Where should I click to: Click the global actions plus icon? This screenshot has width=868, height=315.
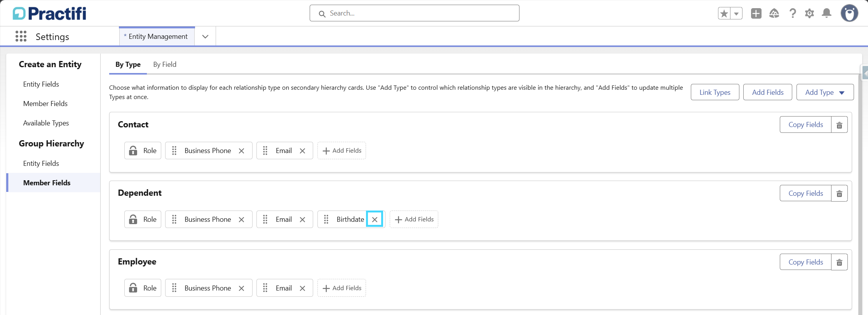point(756,14)
